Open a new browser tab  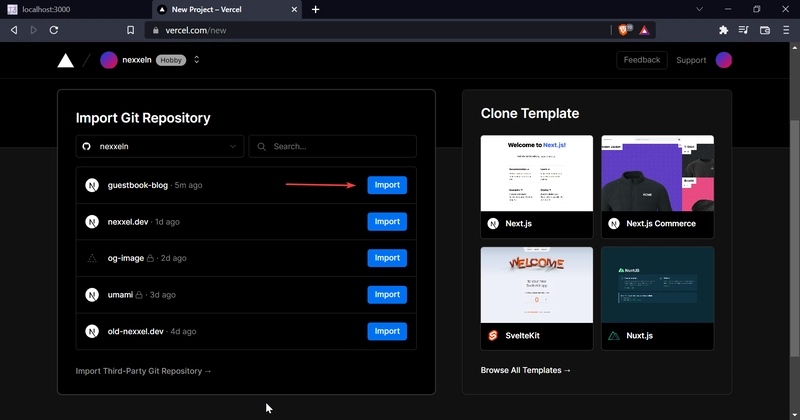tap(315, 9)
